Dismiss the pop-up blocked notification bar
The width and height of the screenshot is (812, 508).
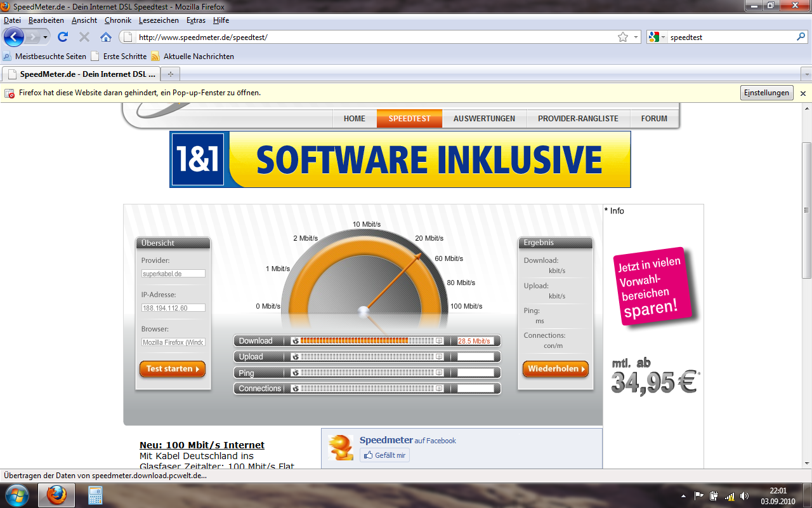point(802,93)
